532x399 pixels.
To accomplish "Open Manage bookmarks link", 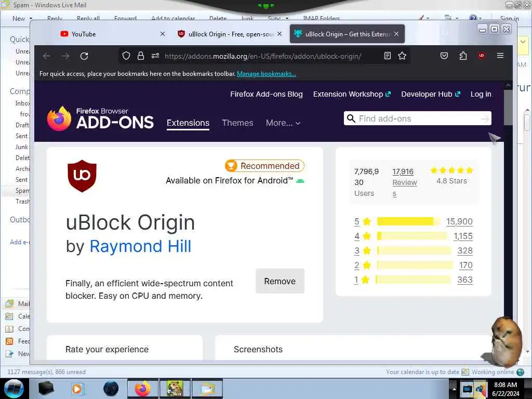I will pyautogui.click(x=267, y=74).
